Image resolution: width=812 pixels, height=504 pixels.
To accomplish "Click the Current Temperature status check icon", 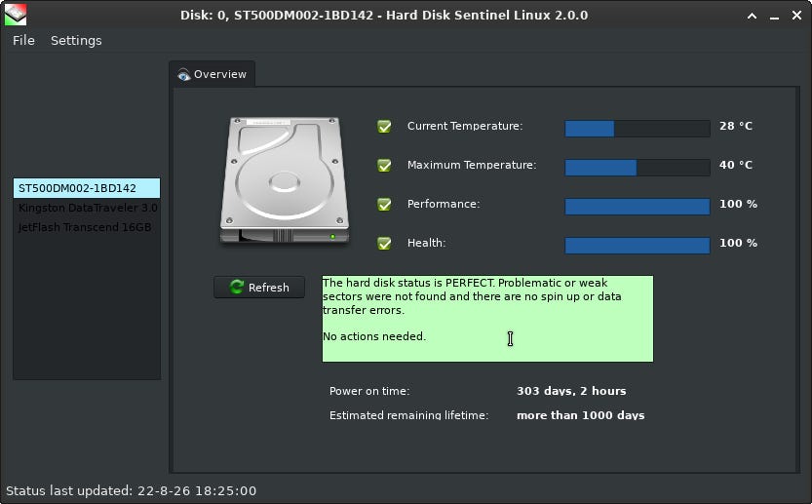I will (384, 126).
